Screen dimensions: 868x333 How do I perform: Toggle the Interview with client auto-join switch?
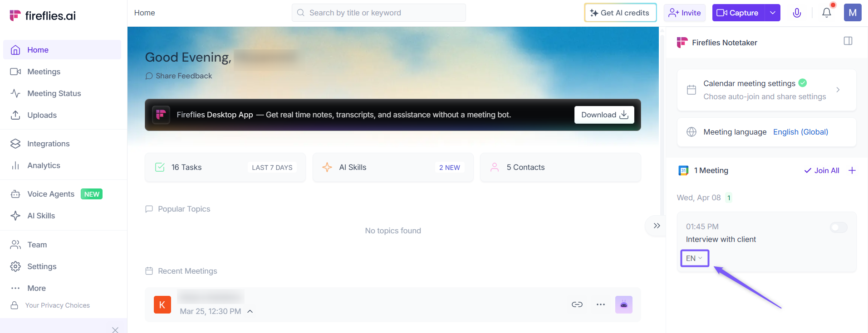839,227
